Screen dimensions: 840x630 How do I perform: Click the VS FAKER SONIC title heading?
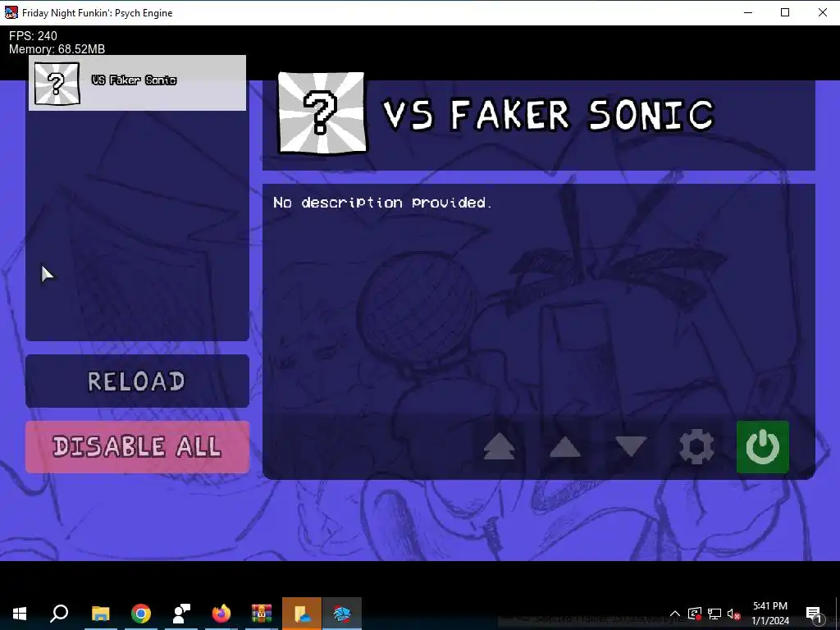click(x=549, y=114)
